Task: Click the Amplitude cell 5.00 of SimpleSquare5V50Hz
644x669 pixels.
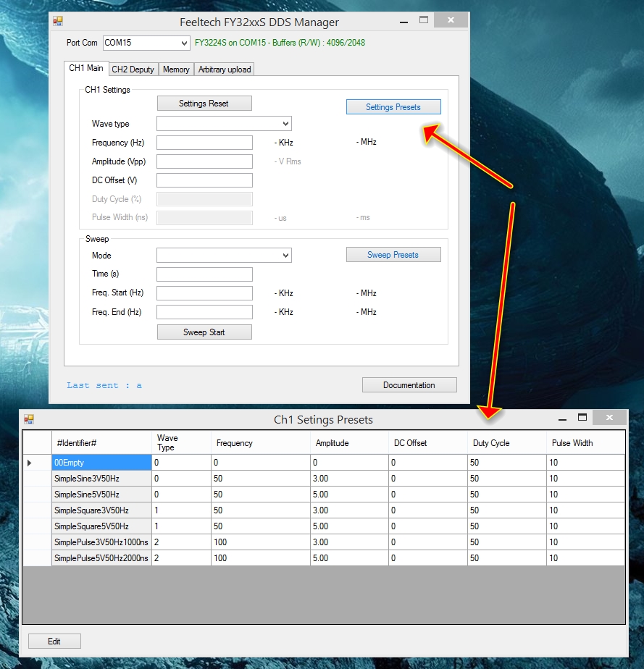Action: coord(349,526)
